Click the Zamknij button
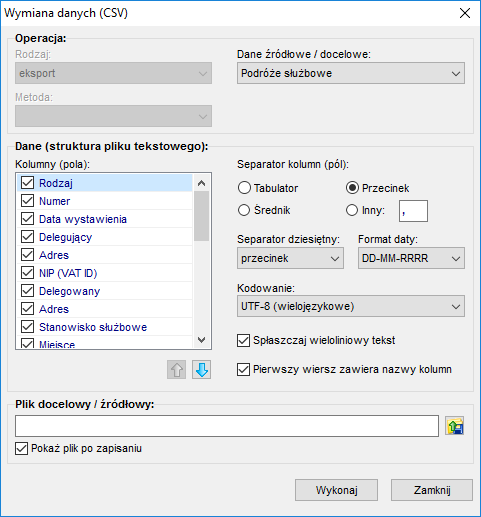Viewport: 481px width, 517px height. click(432, 490)
